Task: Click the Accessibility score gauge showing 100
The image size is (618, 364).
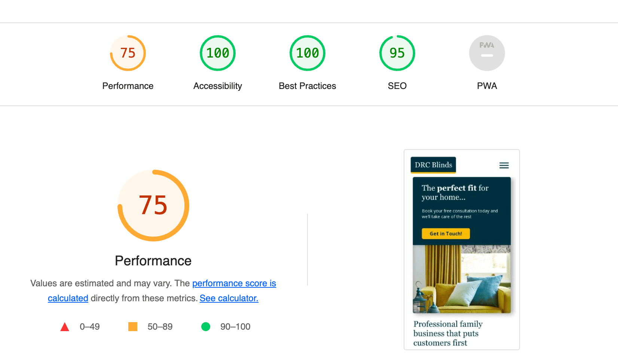Action: 218,53
